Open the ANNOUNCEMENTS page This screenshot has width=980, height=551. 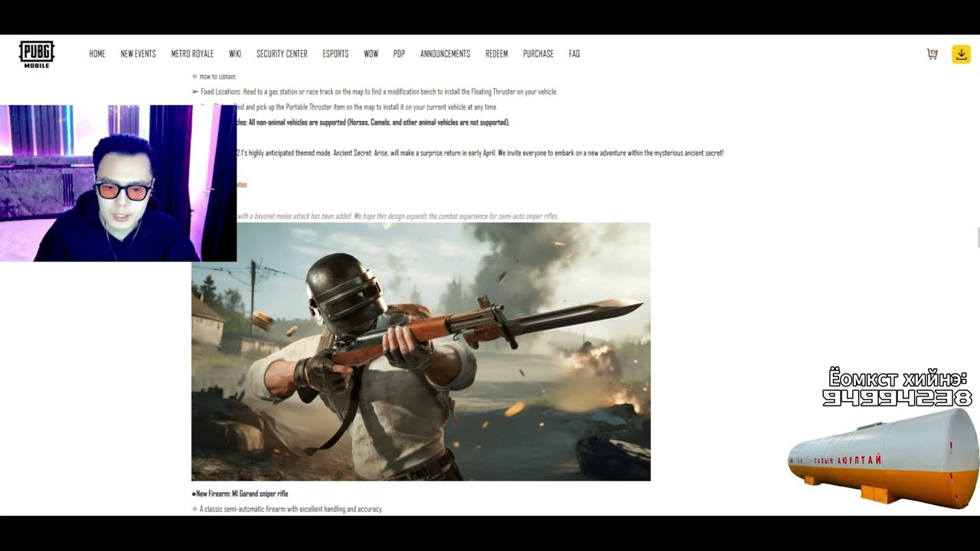point(445,54)
